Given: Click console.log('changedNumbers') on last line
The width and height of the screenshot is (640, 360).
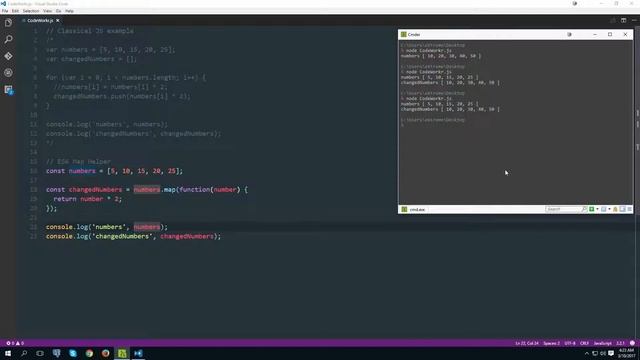Looking at the screenshot, I should click(x=133, y=236).
